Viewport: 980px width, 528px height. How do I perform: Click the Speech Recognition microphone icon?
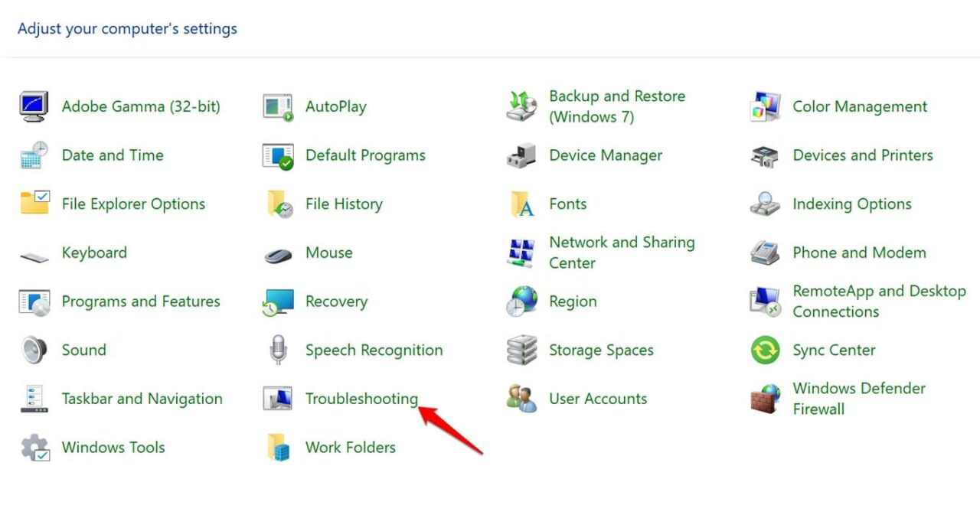coord(278,350)
